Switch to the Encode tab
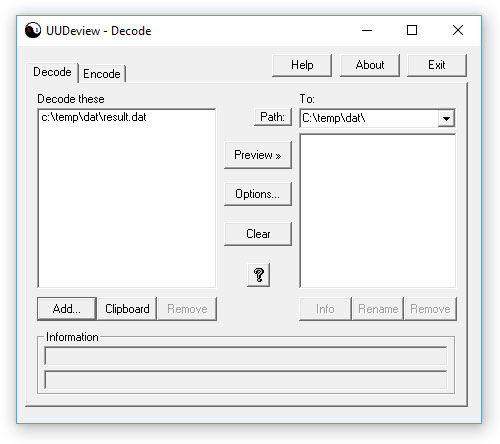The image size is (500, 444). coord(102,74)
